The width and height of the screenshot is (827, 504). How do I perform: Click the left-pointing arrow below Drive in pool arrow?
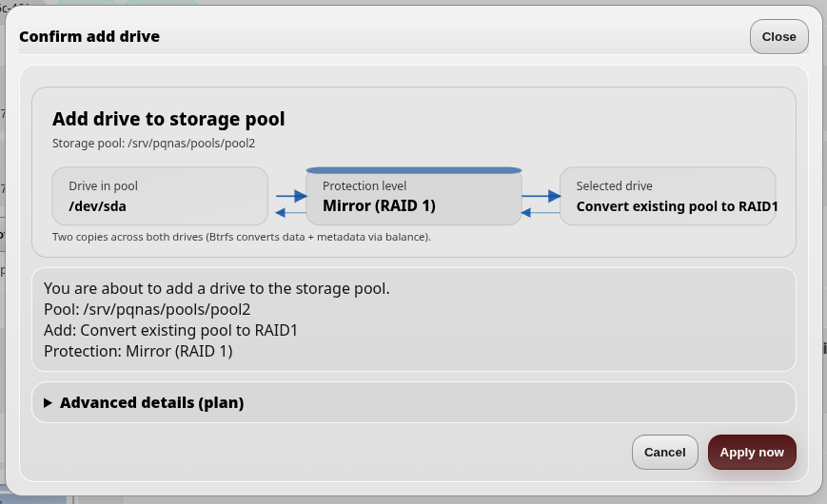pos(290,212)
